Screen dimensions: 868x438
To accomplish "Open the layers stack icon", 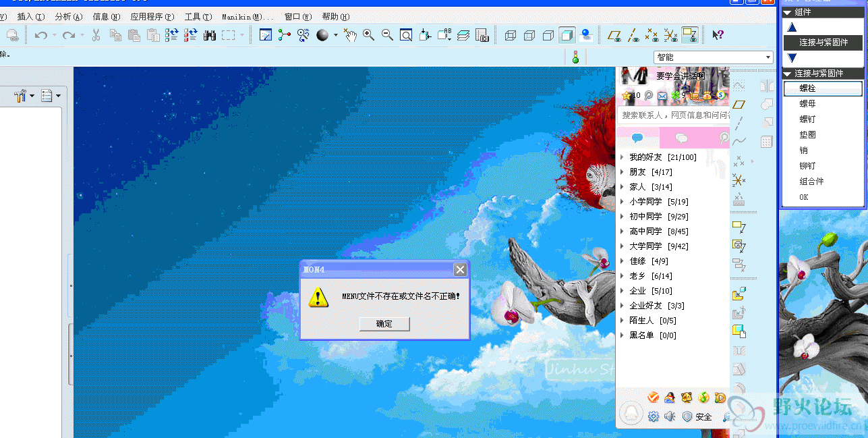I will [x=463, y=35].
